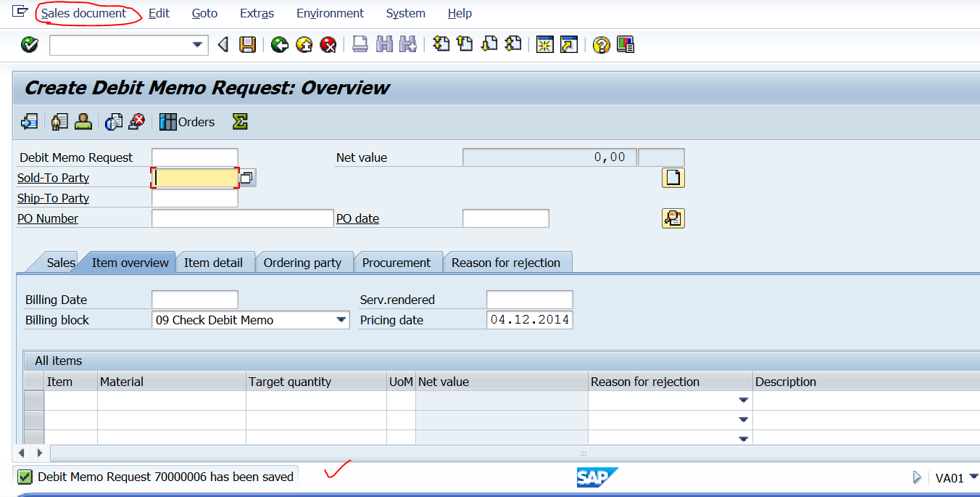Switch to the Item detail tab
This screenshot has height=497, width=980.
click(x=213, y=263)
